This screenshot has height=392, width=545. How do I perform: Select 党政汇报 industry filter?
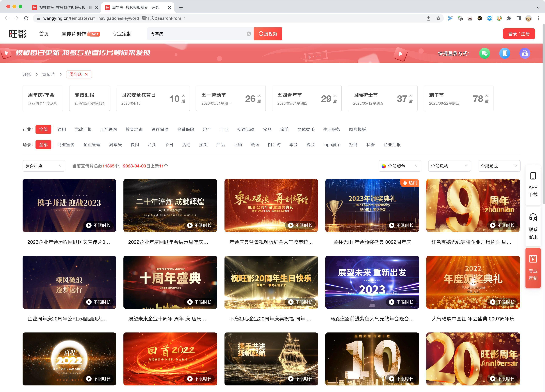(83, 129)
